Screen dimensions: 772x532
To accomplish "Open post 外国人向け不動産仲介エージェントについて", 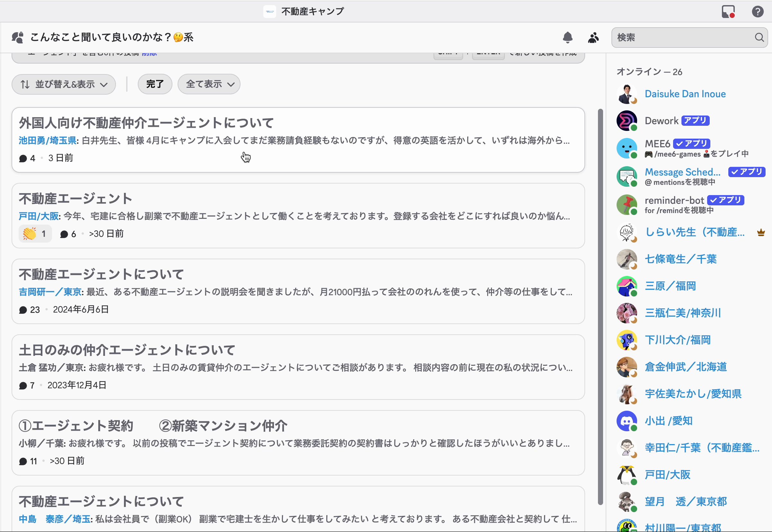I will (x=146, y=123).
